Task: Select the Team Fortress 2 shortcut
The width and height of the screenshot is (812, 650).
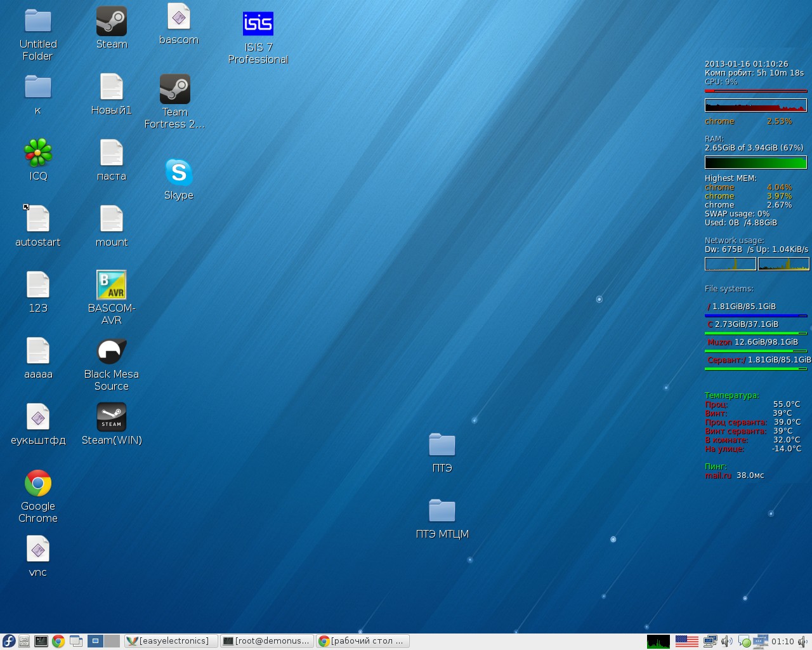Action: (x=175, y=90)
